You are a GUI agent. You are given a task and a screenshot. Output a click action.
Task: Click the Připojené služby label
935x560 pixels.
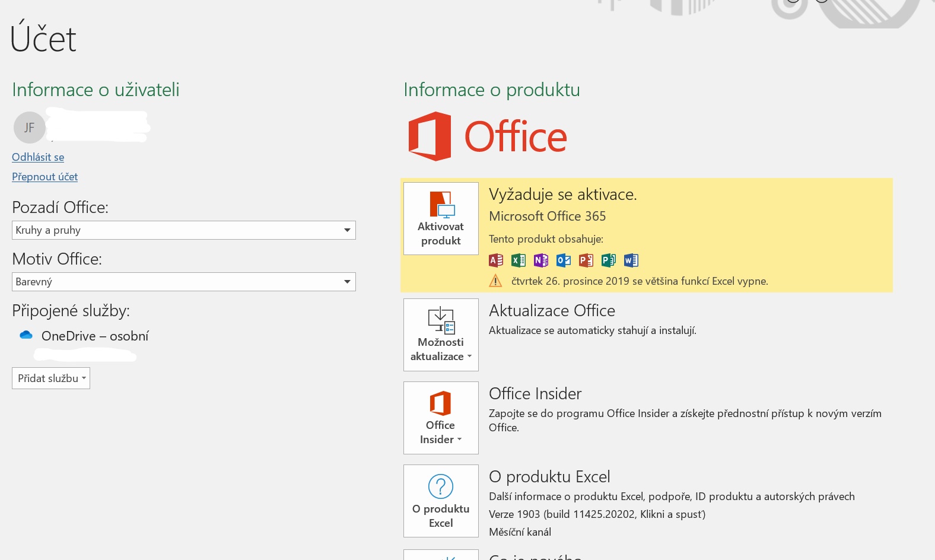pos(71,311)
